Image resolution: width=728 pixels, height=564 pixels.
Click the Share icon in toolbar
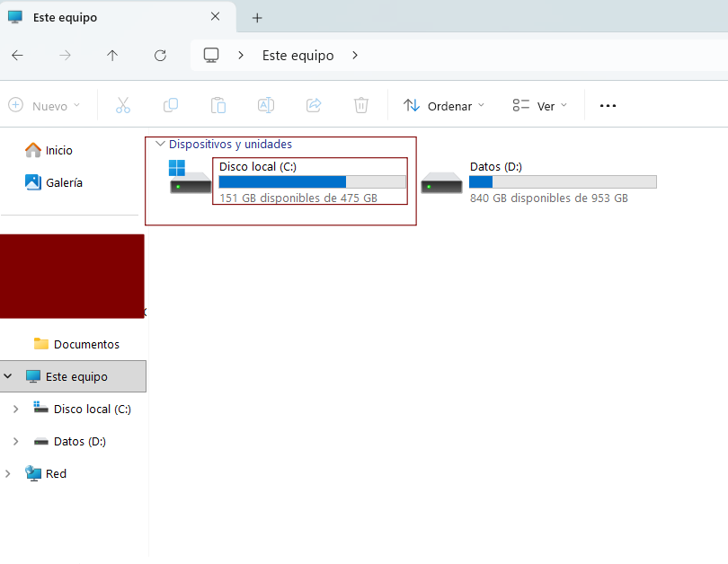click(x=314, y=105)
